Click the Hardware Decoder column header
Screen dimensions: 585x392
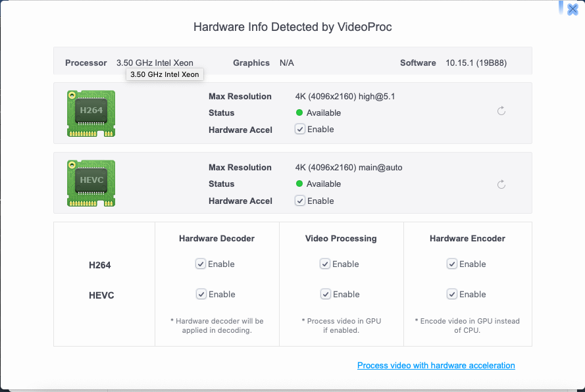coord(216,238)
